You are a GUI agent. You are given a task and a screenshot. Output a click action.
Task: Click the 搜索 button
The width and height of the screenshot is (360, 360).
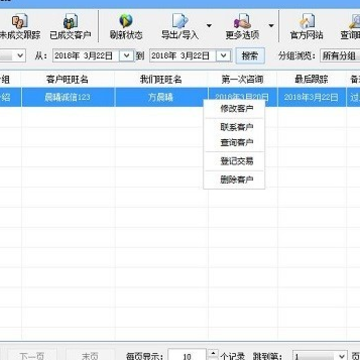point(250,56)
